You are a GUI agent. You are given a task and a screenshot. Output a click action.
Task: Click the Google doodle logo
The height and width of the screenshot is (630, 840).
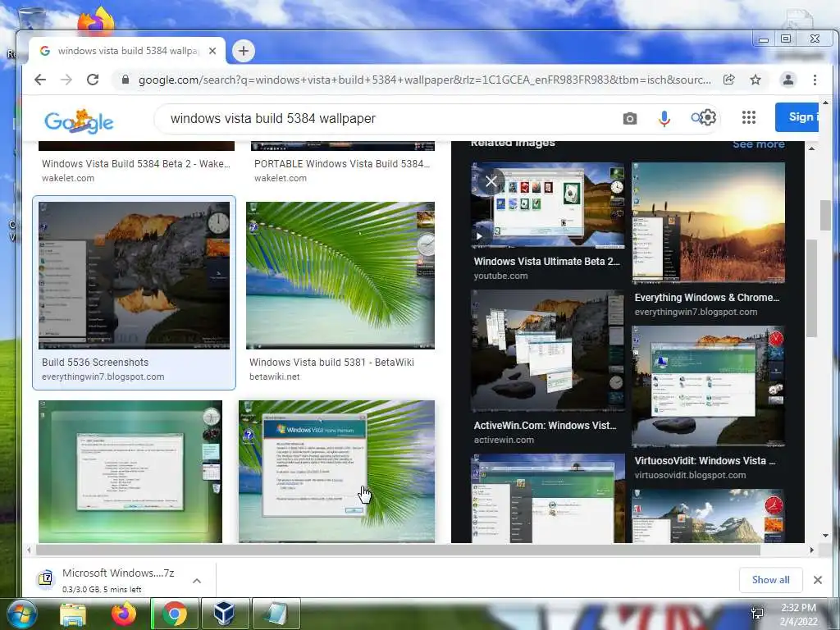[x=79, y=121]
